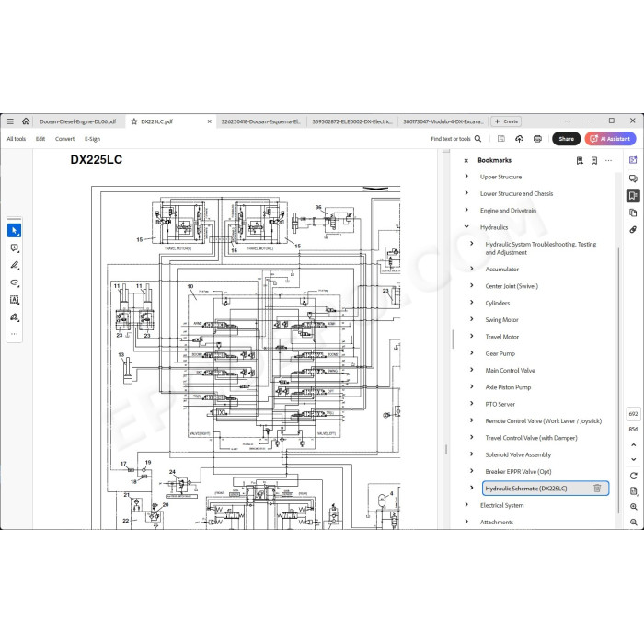Click the search magnifier icon

477,139
